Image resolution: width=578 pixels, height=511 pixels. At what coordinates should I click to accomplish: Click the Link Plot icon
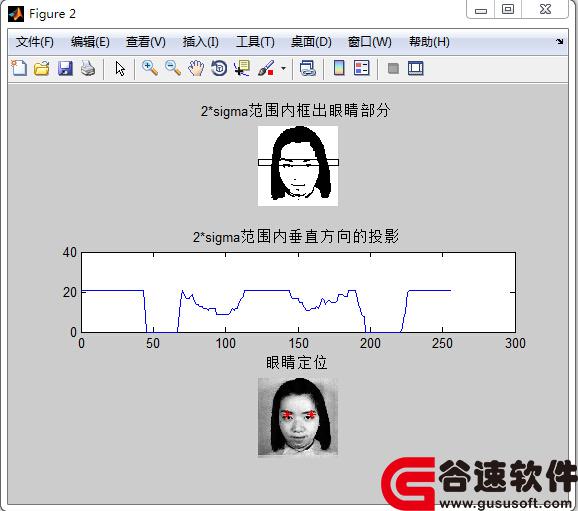coord(307,69)
